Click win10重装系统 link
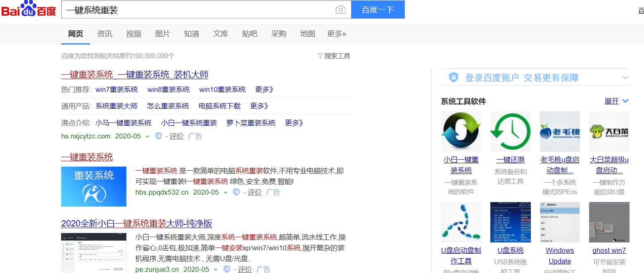Viewport: 644px width, 273px height. pyautogui.click(x=222, y=89)
